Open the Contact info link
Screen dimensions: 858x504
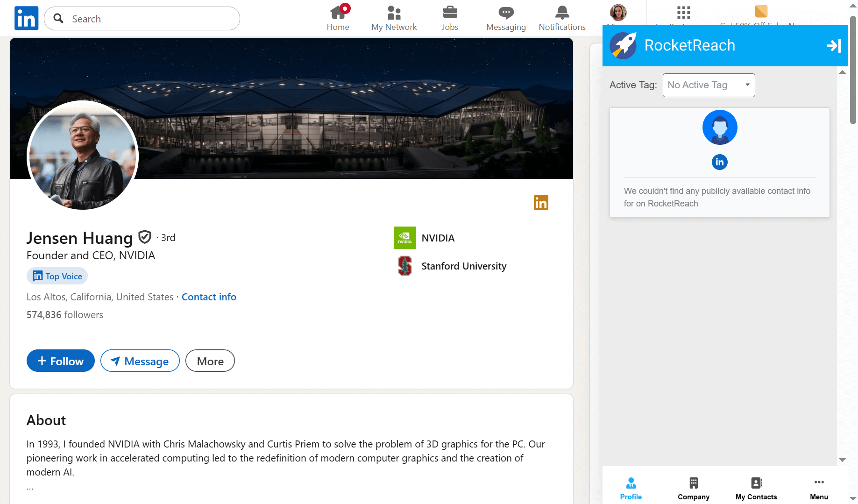click(x=209, y=297)
